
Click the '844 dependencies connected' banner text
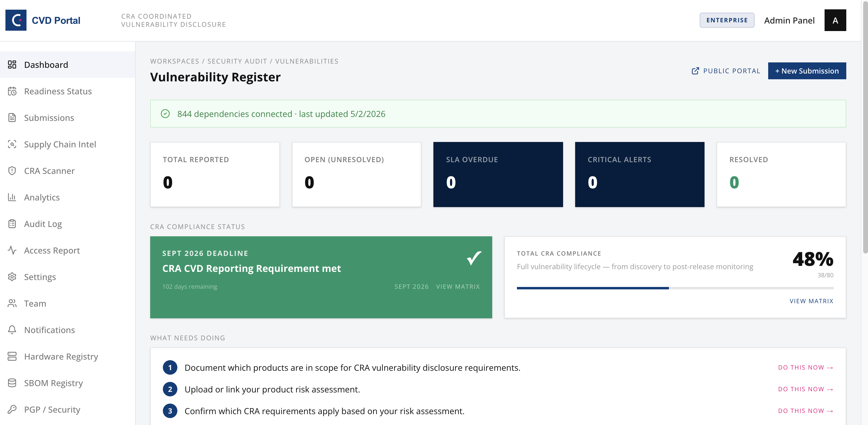281,114
